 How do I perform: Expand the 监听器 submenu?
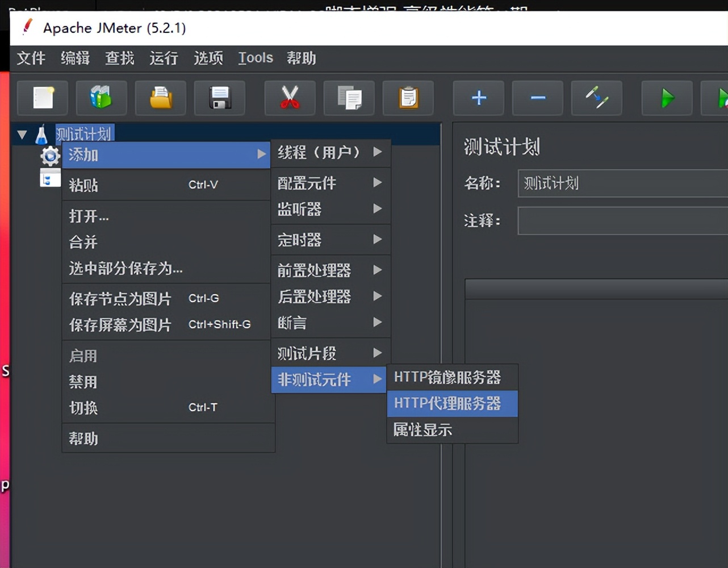point(330,209)
